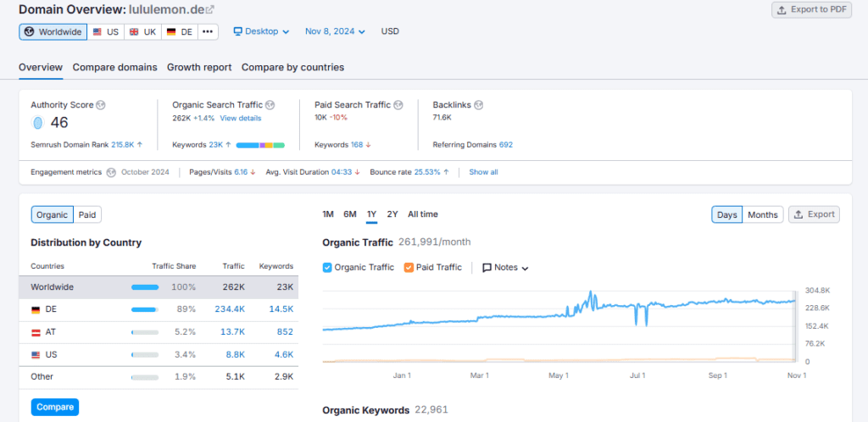Open the Growth report tab
The width and height of the screenshot is (868, 422).
199,67
